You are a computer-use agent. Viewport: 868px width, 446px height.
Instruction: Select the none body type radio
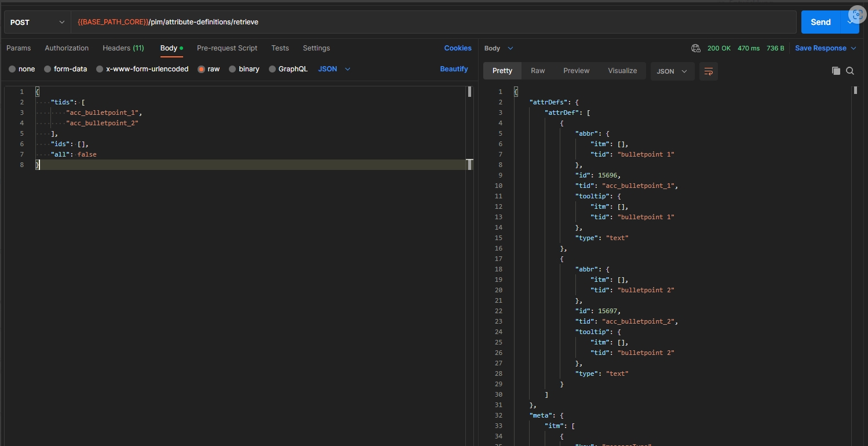click(x=12, y=69)
